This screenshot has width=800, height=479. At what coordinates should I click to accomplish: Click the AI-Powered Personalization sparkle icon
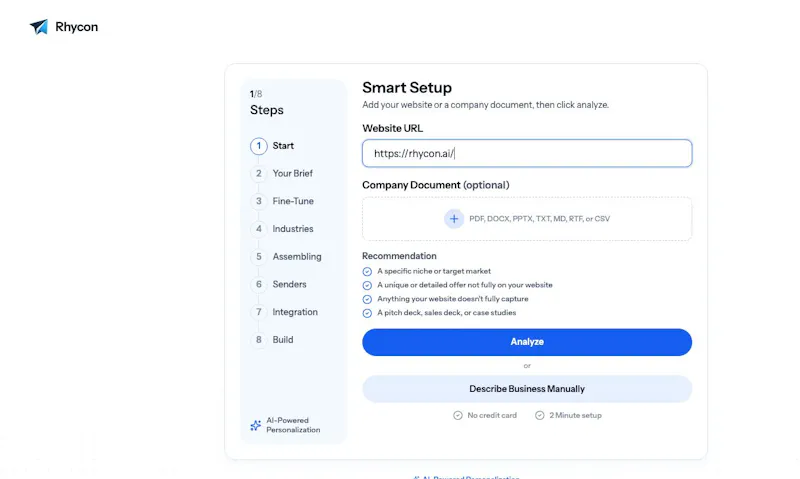[256, 425]
